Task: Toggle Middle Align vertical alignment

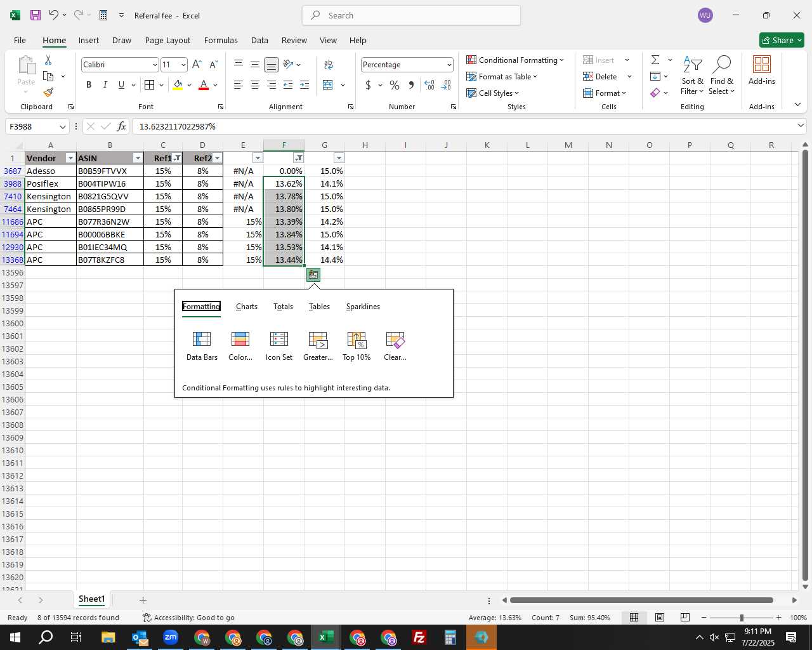Action: 255,64
